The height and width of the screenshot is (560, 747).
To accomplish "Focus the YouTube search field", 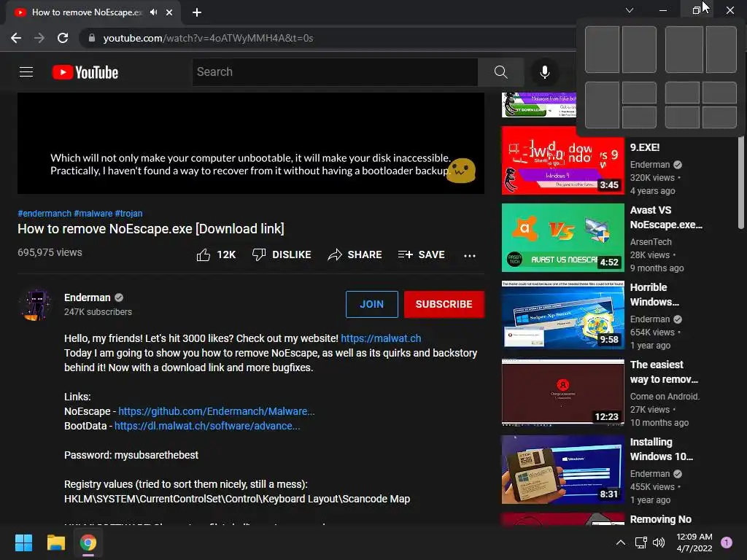I will coord(335,72).
